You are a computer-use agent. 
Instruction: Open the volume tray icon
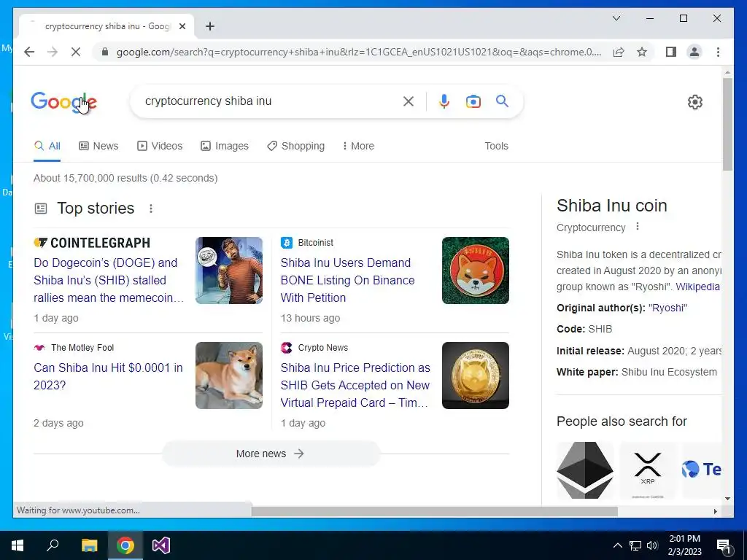point(652,545)
